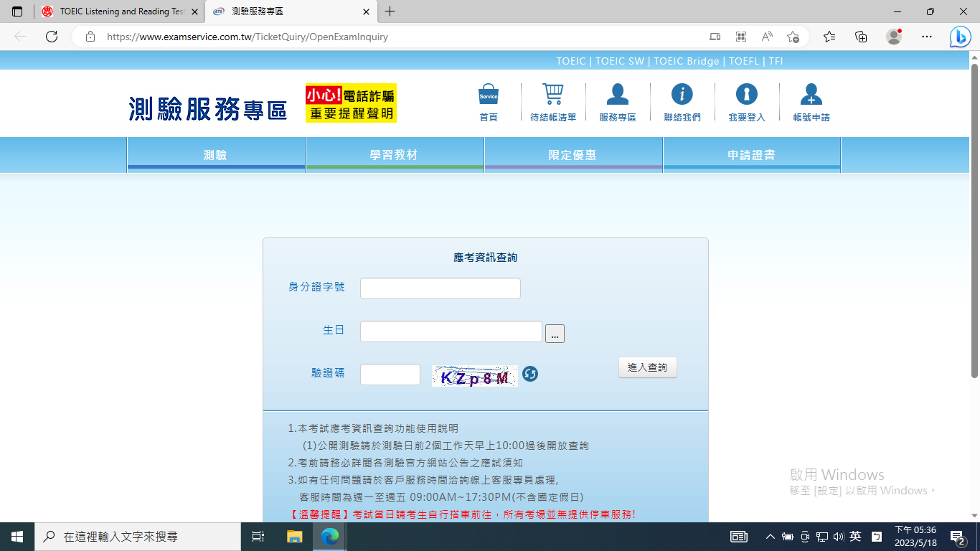Focus the 驗證碼 input field
The image size is (980, 551).
[390, 375]
